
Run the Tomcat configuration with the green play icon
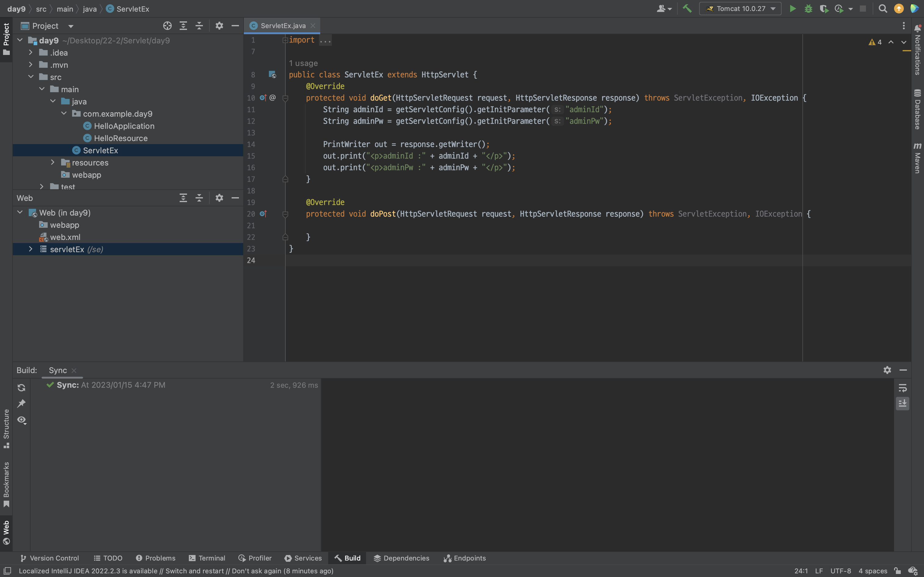tap(793, 9)
